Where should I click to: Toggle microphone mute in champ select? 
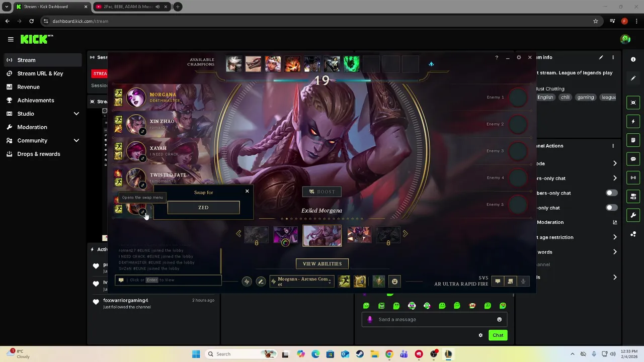[x=523, y=282]
